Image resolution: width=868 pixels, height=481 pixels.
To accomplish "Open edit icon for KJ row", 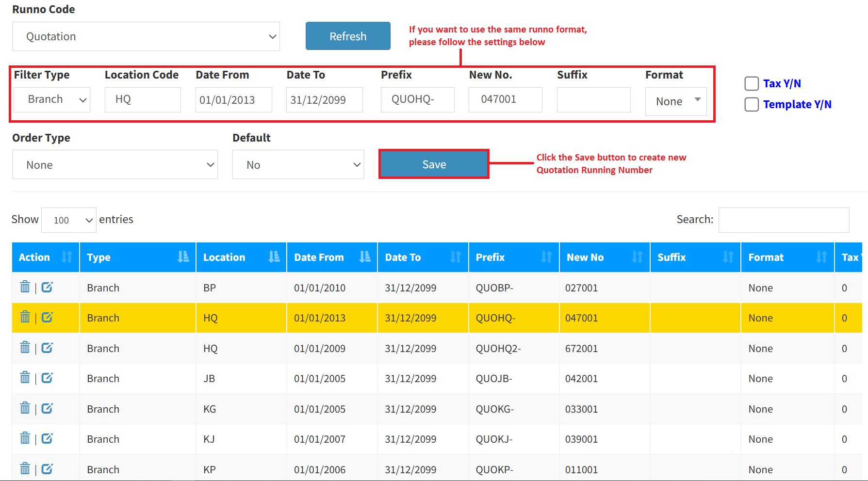I will click(47, 439).
